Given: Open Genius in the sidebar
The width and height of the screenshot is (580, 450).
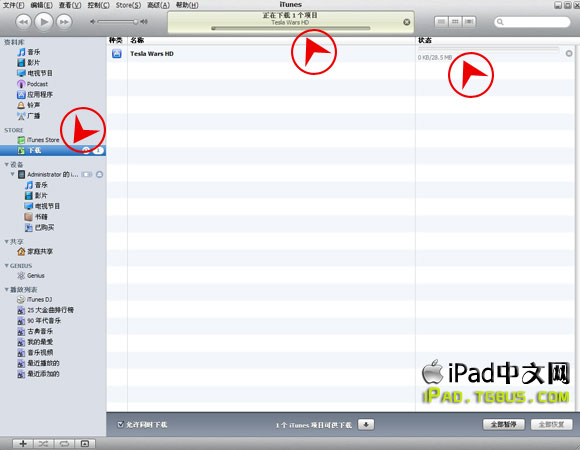Looking at the screenshot, I should pos(31,275).
